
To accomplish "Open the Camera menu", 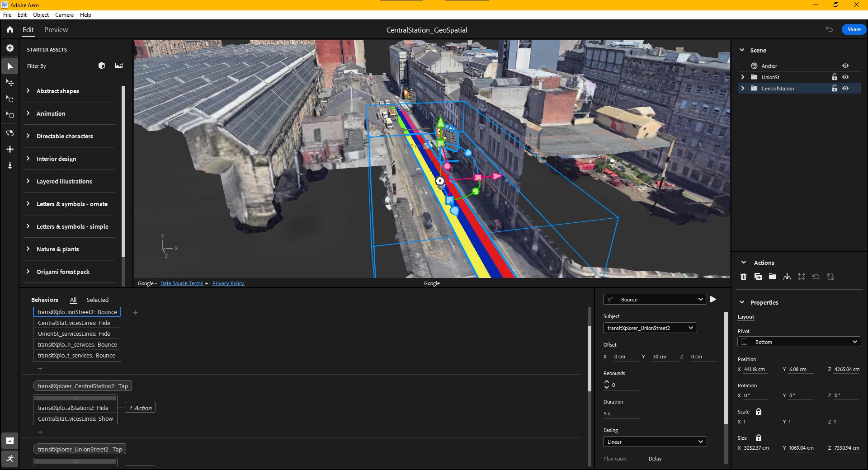I will 64,15.
